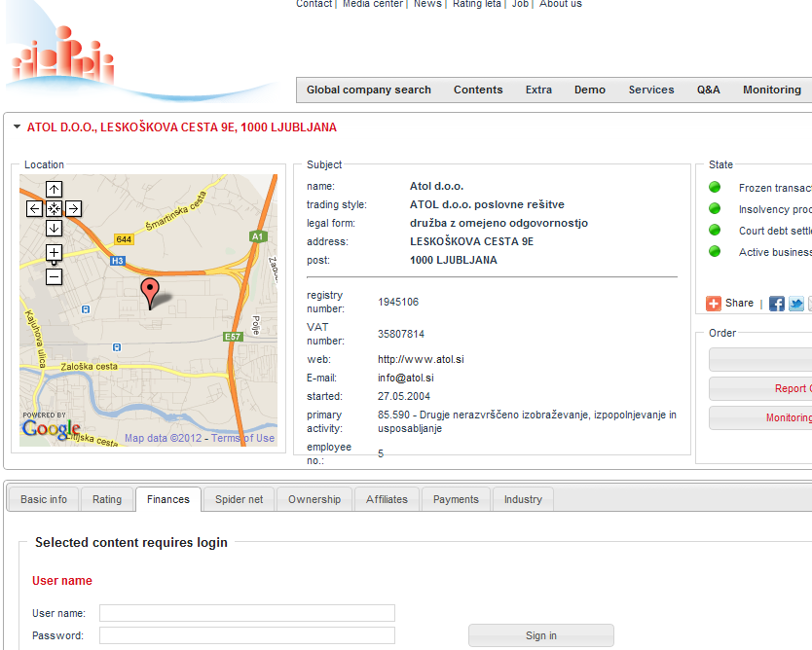
Task: Switch to the Spider net tab
Action: pyautogui.click(x=239, y=499)
